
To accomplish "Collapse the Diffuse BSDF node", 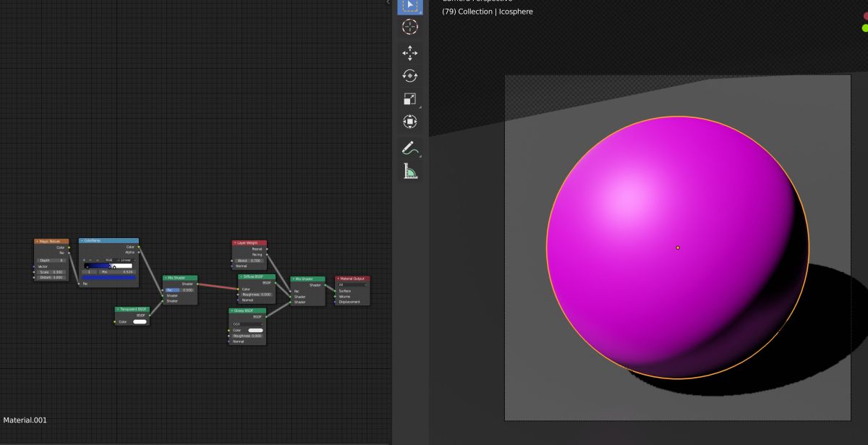I will 241,276.
